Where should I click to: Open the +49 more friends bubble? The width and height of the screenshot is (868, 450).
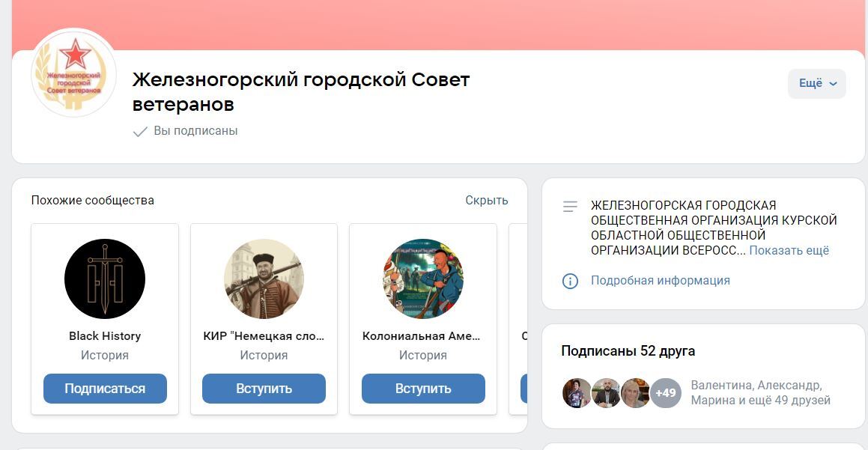(x=665, y=393)
